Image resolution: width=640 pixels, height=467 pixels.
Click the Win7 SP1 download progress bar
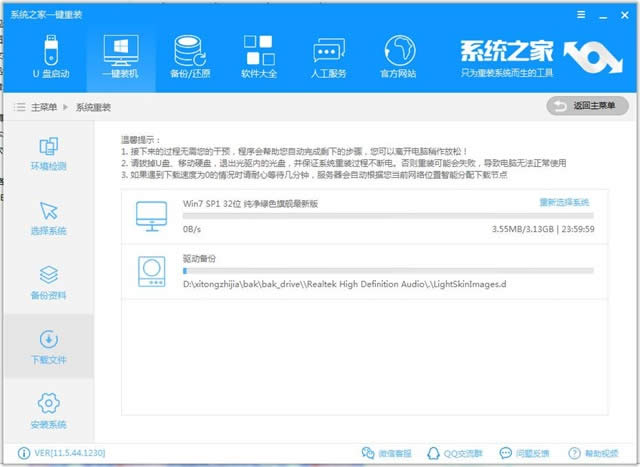387,215
